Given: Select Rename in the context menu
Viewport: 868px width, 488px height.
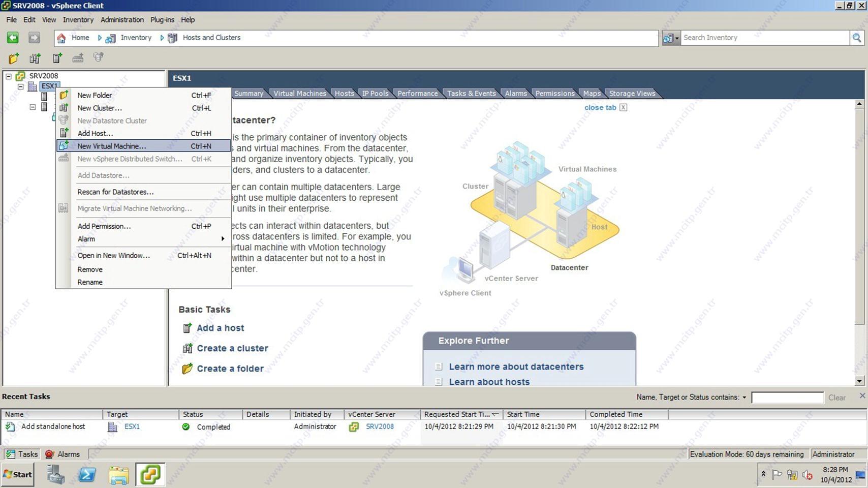Looking at the screenshot, I should click(144, 282).
